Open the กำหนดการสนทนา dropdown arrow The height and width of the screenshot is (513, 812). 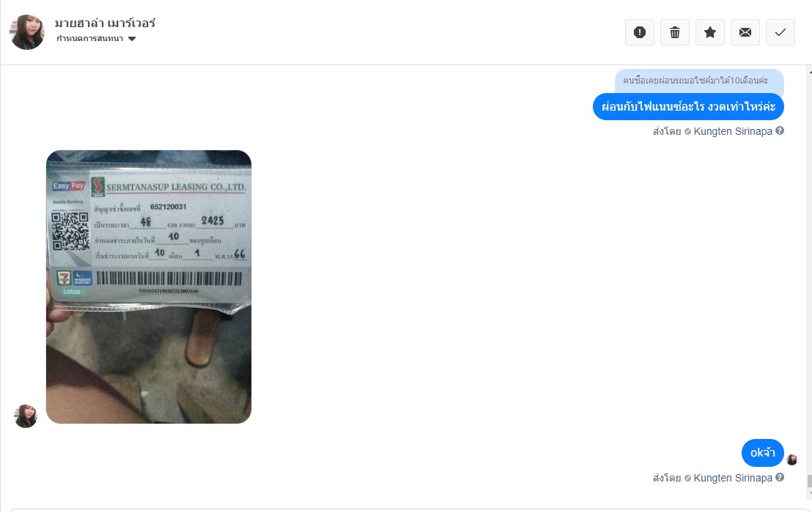coord(132,39)
